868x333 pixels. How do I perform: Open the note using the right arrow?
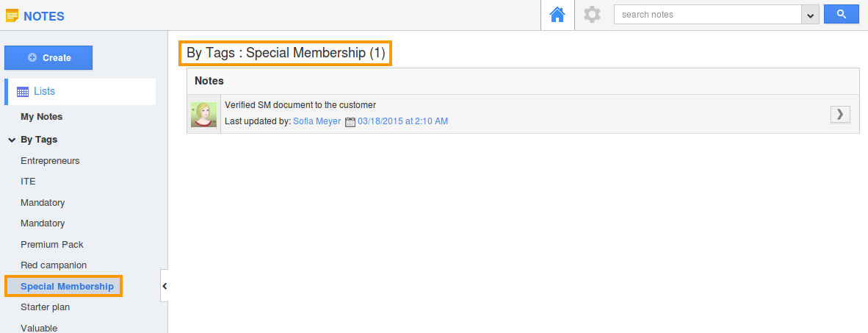point(840,114)
